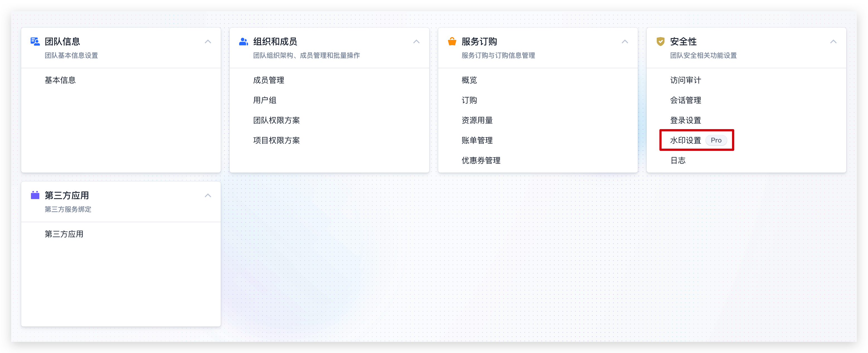The image size is (868, 353).
Task: Click the 第三方应用 card heading
Action: pyautogui.click(x=67, y=195)
